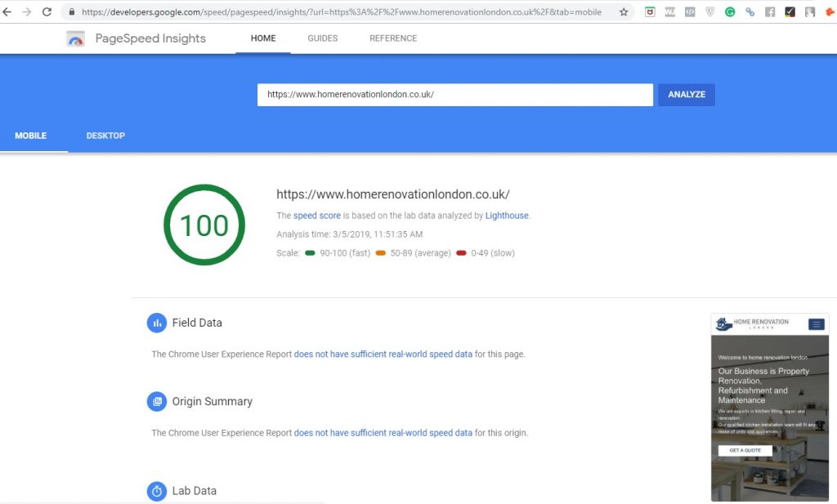Switch to the DESKTOP results tab
Image resolution: width=837 pixels, height=504 pixels.
click(x=105, y=136)
